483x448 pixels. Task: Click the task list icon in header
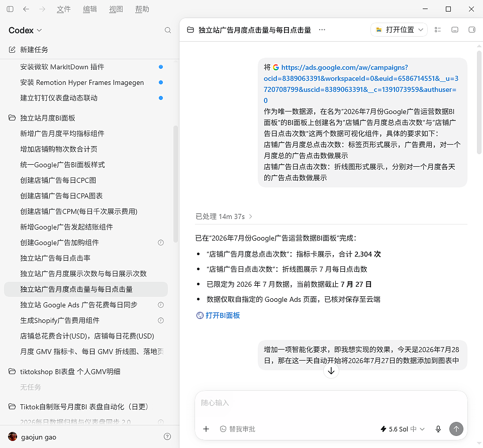[438, 30]
